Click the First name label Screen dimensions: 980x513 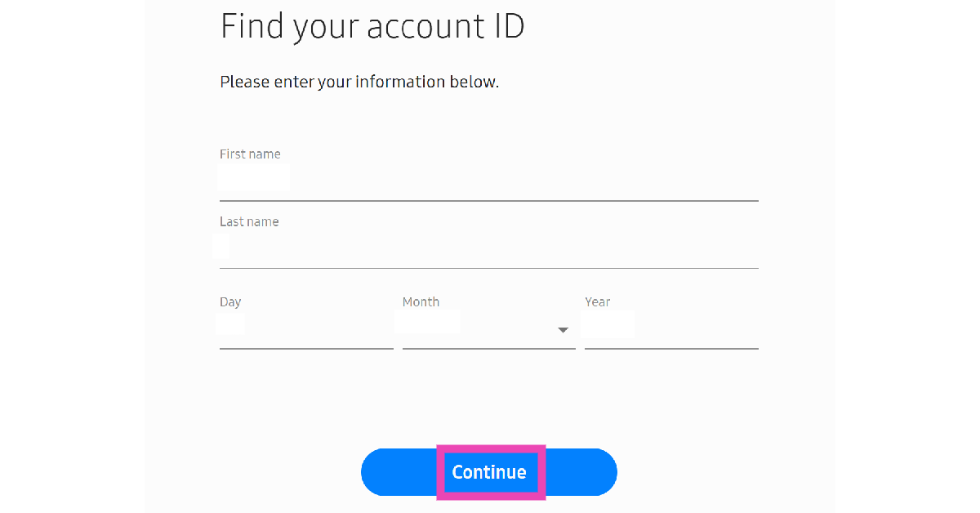pos(250,154)
